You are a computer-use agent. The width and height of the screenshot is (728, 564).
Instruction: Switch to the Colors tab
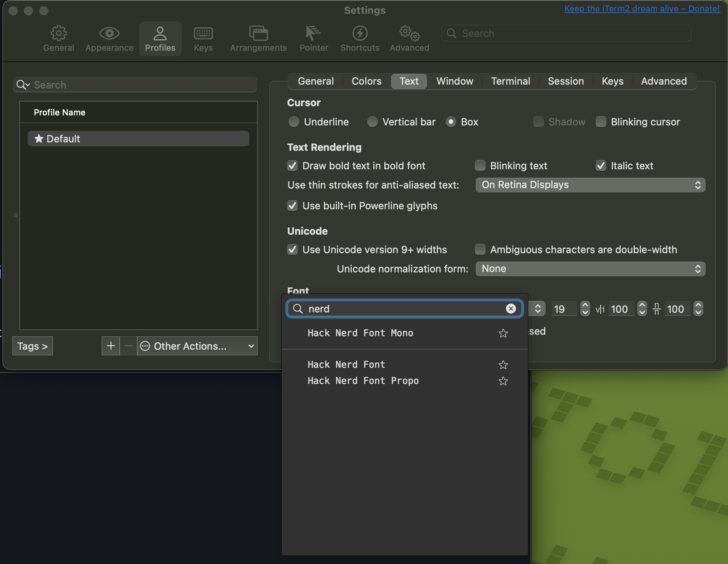[366, 81]
